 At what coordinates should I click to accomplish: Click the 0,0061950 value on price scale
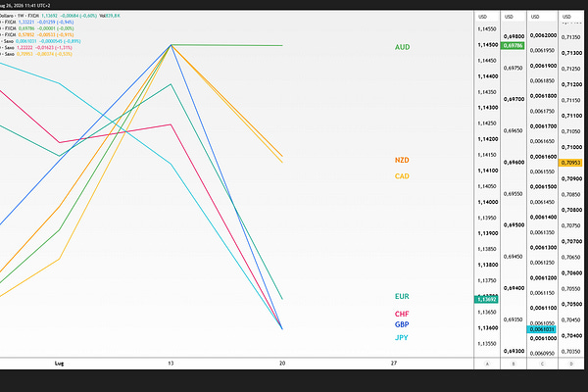click(x=542, y=50)
